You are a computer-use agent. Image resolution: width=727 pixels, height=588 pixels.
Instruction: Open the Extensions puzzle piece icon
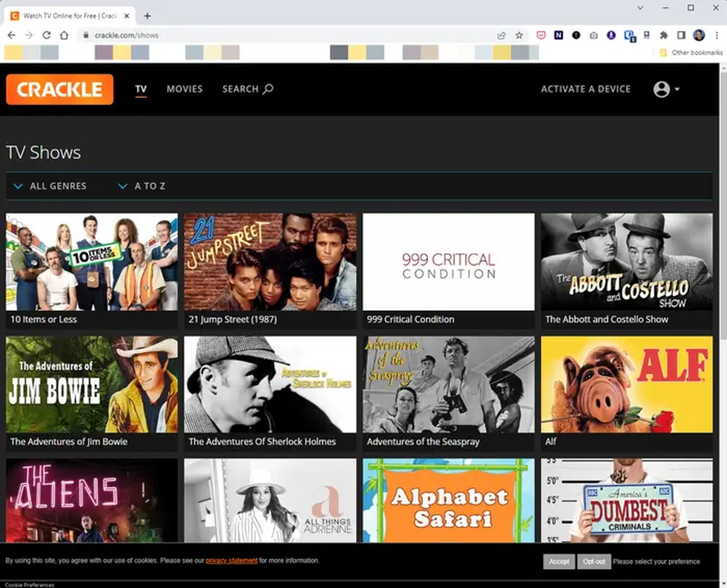tap(663, 35)
